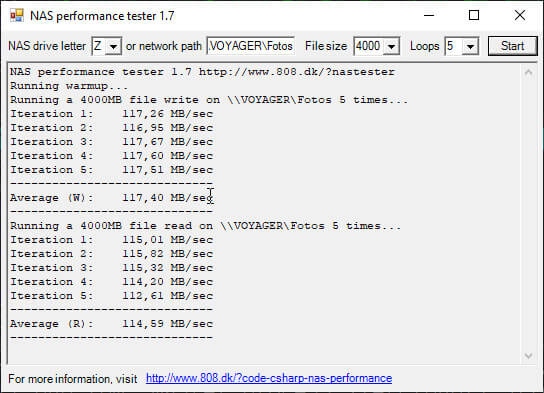This screenshot has height=393, width=544.
Task: Click the Average (R) result line
Action: click(111, 324)
